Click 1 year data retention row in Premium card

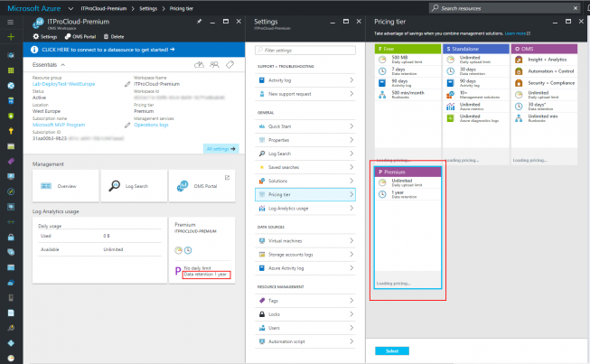click(407, 194)
